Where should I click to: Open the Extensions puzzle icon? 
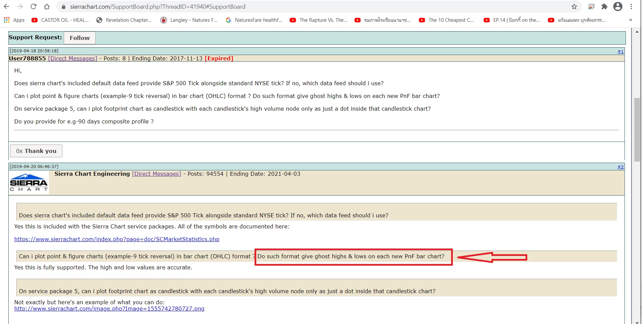click(604, 7)
